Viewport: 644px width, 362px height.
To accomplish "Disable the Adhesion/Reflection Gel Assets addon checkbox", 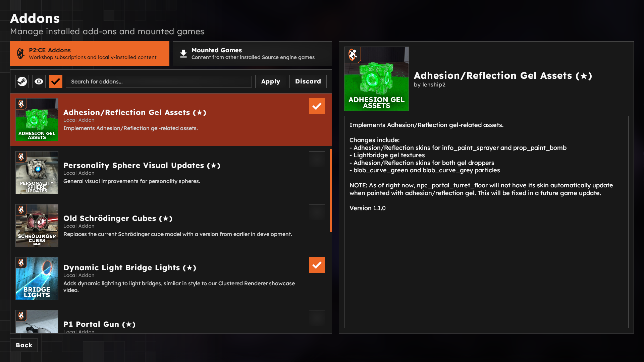I will (317, 106).
